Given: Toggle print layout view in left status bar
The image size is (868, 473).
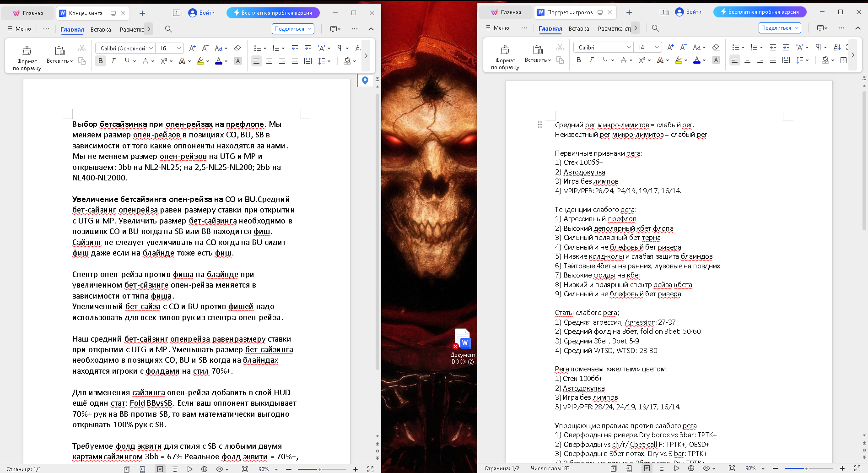Looking at the screenshot, I should click(160, 469).
